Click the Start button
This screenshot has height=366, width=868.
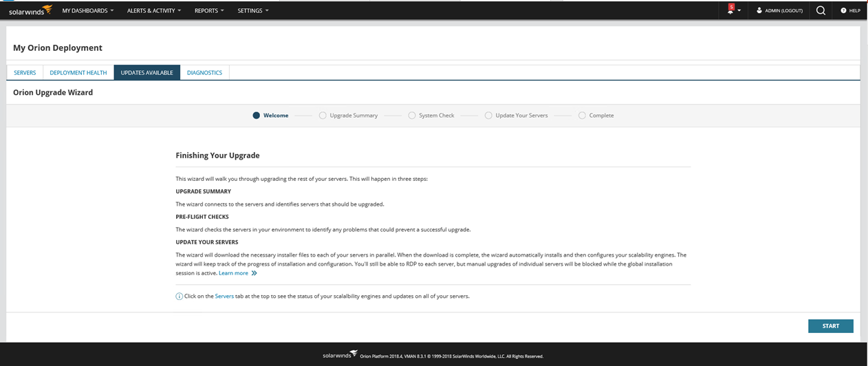(x=830, y=326)
